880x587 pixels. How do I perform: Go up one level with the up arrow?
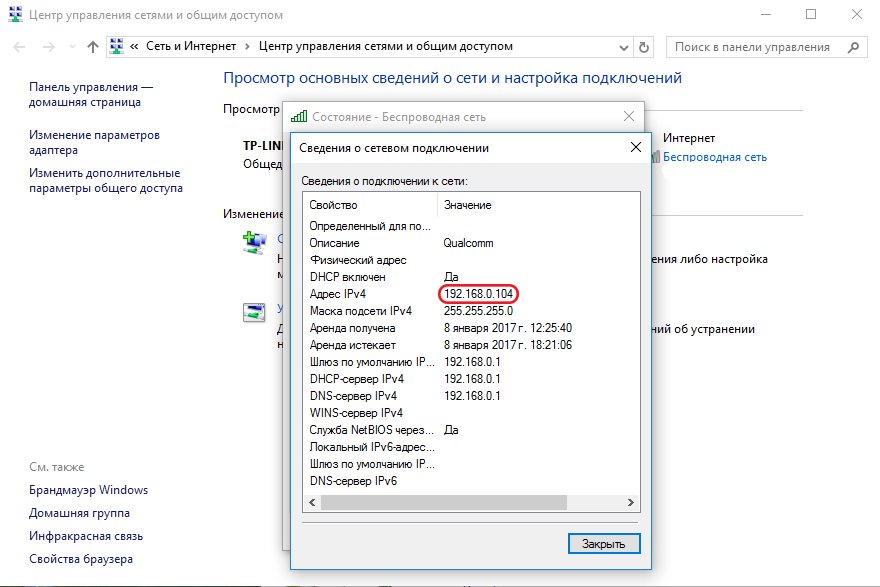coord(93,47)
